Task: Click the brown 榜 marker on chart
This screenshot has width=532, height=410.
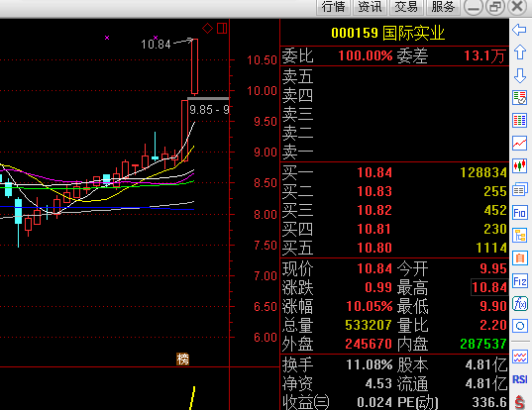Action: pyautogui.click(x=182, y=359)
